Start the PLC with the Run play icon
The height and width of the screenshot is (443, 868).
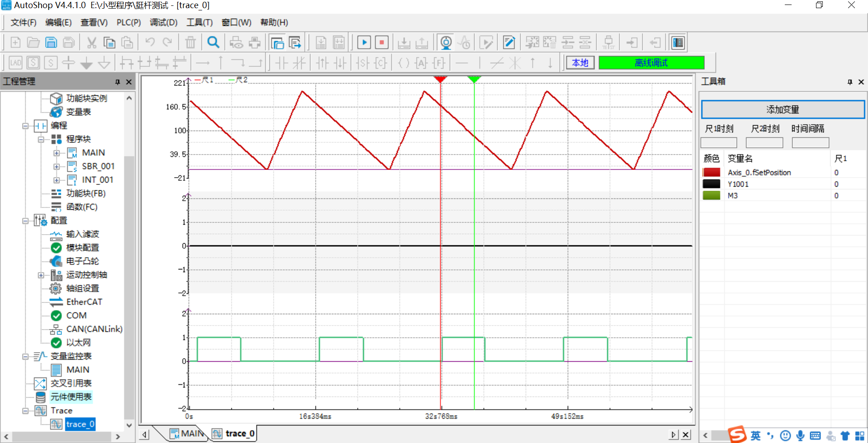364,42
